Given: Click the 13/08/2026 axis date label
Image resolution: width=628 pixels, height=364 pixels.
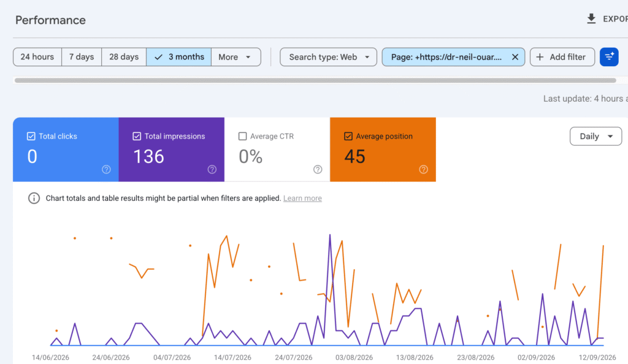Looking at the screenshot, I should pos(415,358).
